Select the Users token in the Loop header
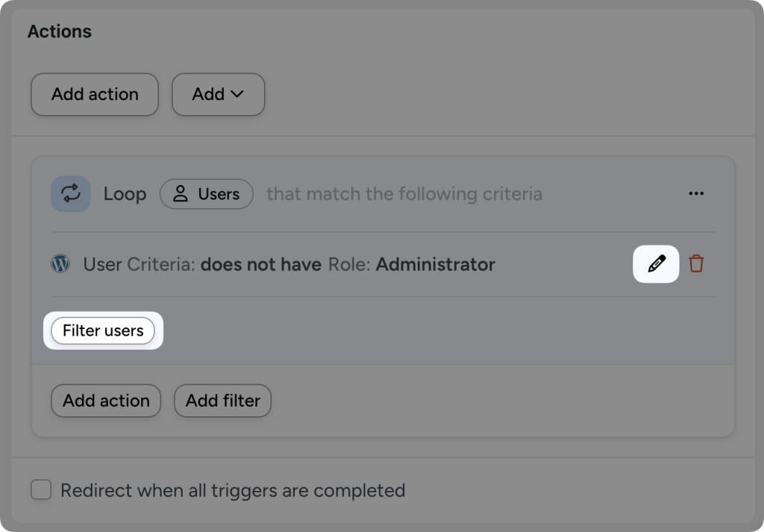 click(207, 194)
